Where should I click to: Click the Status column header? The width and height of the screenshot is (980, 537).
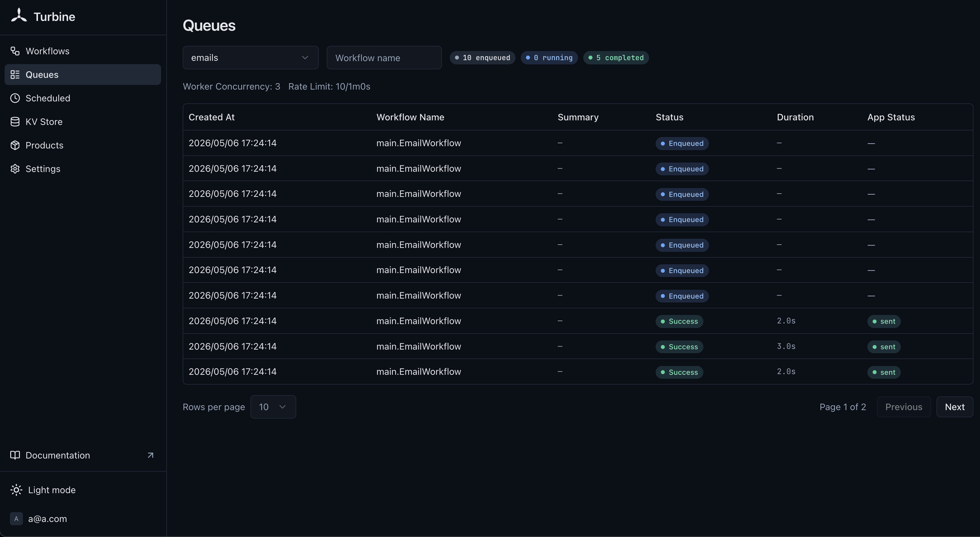tap(669, 117)
